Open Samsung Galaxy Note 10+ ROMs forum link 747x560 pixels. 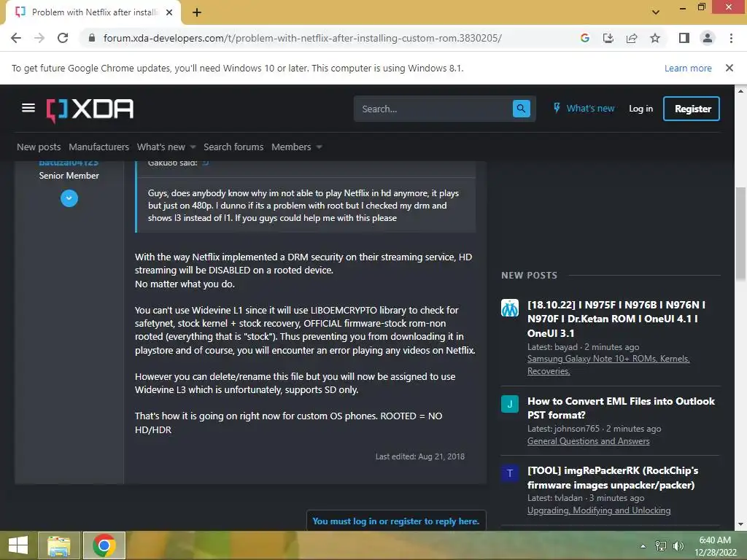point(608,365)
